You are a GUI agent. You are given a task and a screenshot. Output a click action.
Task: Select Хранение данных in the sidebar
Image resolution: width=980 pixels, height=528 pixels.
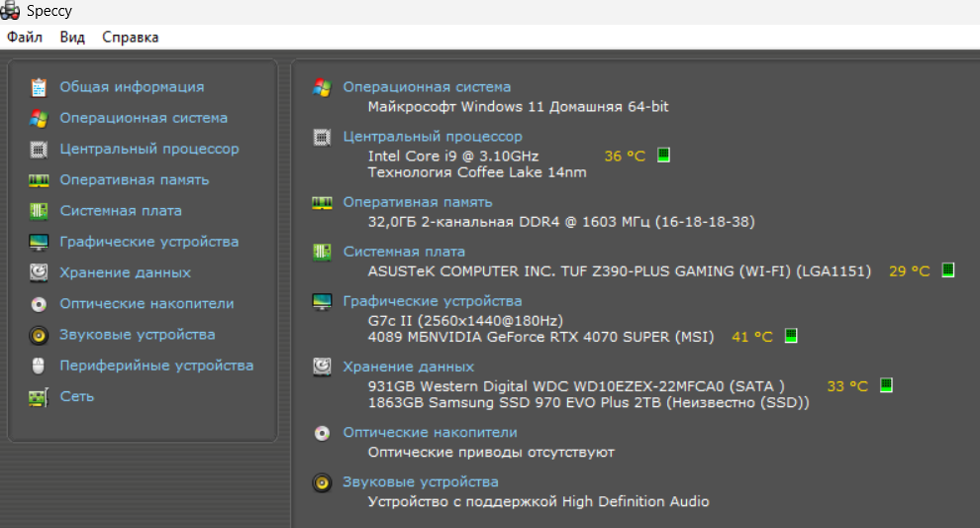pos(125,272)
